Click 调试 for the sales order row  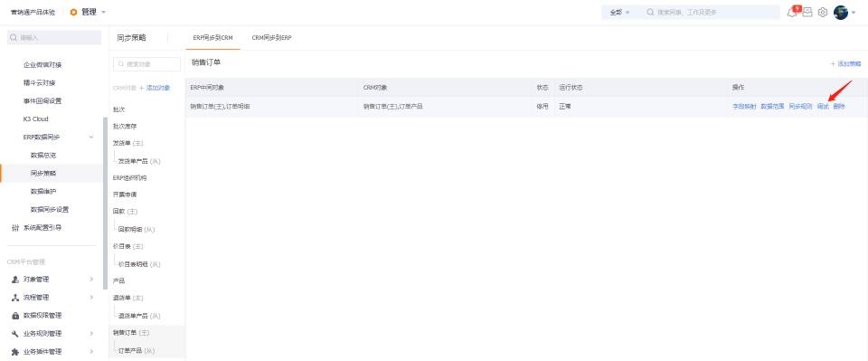(823, 106)
